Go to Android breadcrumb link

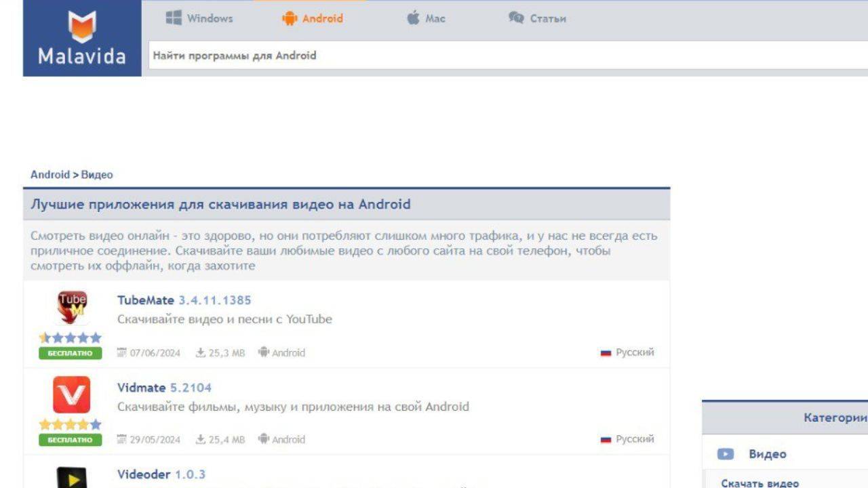pyautogui.click(x=50, y=174)
